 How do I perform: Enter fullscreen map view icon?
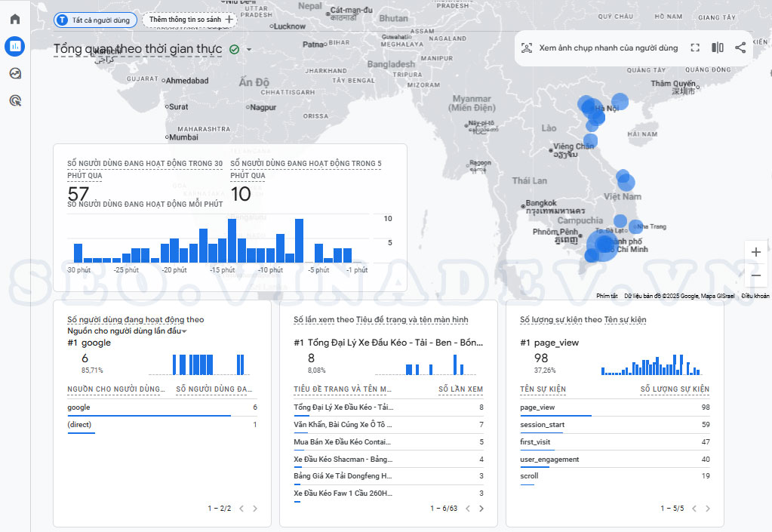[695, 48]
